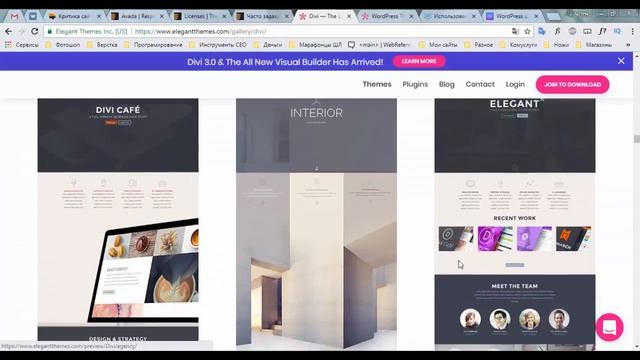Open the Interior demo preview
This screenshot has width=640, height=360.
tap(316, 224)
